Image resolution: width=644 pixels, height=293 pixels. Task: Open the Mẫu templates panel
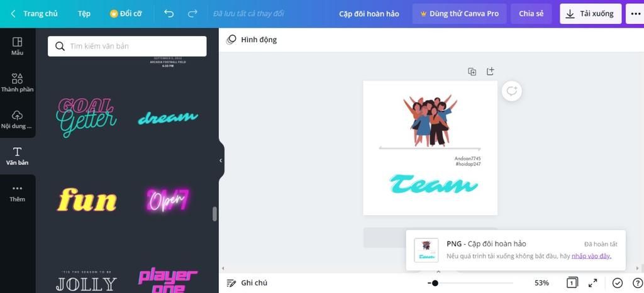(x=17, y=47)
